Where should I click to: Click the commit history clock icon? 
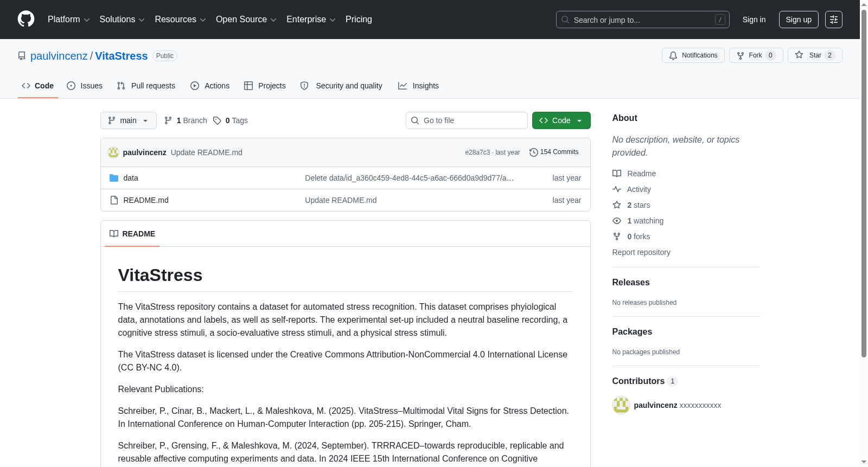pos(533,152)
